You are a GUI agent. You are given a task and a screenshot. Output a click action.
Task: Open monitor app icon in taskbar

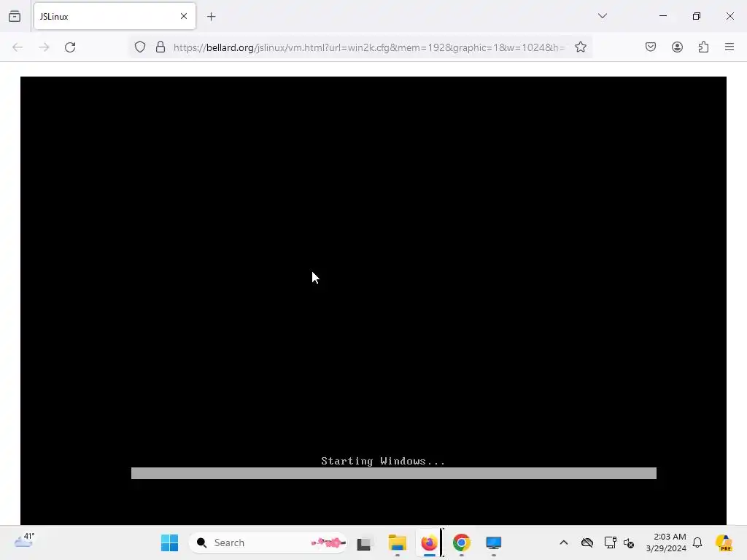tap(494, 542)
